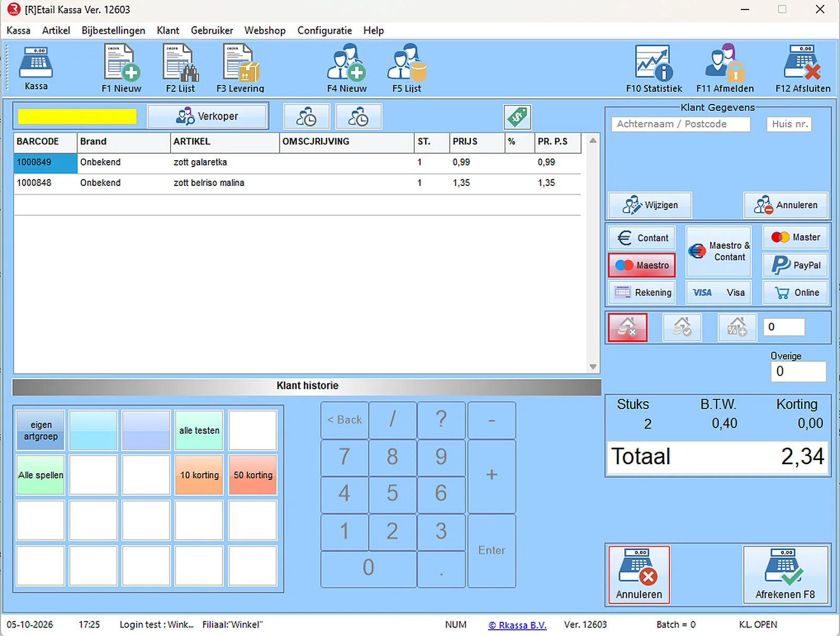Select row with barcode 1000848
The image size is (840, 636).
coord(297,183)
